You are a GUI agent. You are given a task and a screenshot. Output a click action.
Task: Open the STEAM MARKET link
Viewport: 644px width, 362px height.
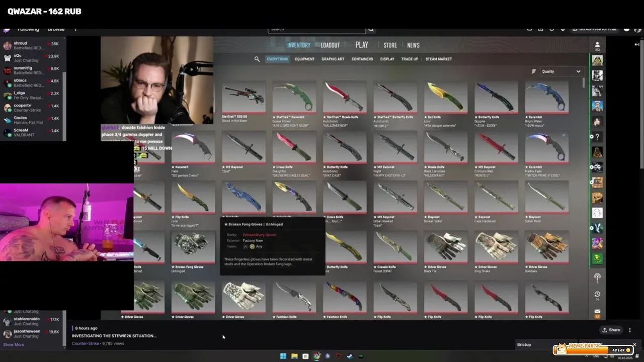(438, 59)
